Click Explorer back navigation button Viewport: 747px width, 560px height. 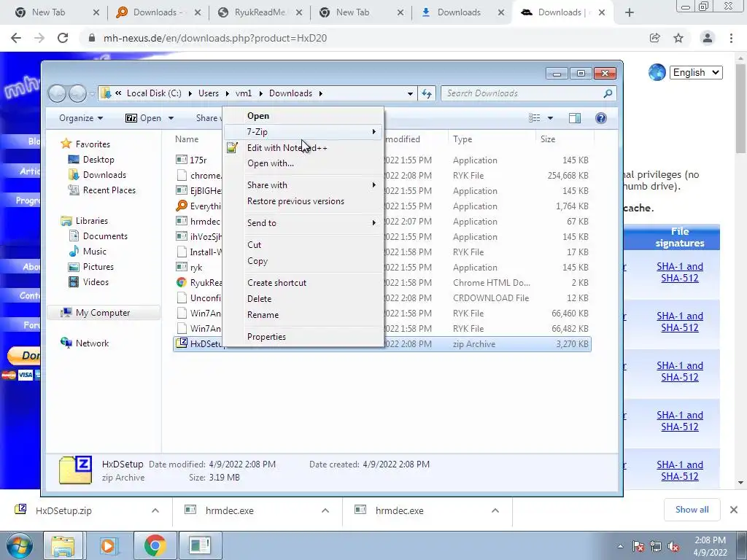click(57, 93)
